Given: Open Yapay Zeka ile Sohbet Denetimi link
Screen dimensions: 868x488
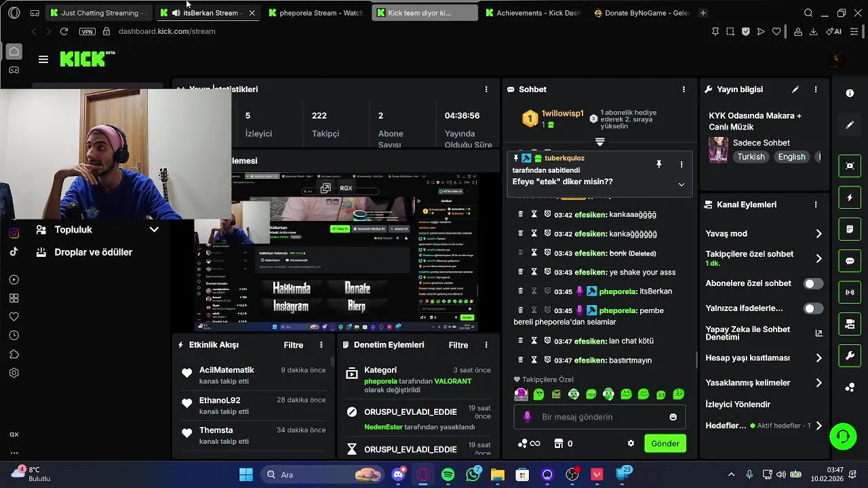Looking at the screenshot, I should 764,333.
